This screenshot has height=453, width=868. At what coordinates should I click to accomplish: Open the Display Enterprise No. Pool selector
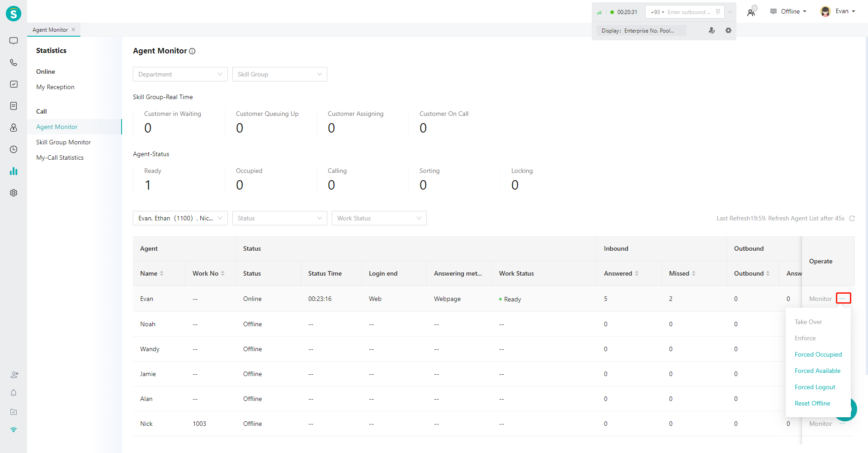click(x=642, y=30)
